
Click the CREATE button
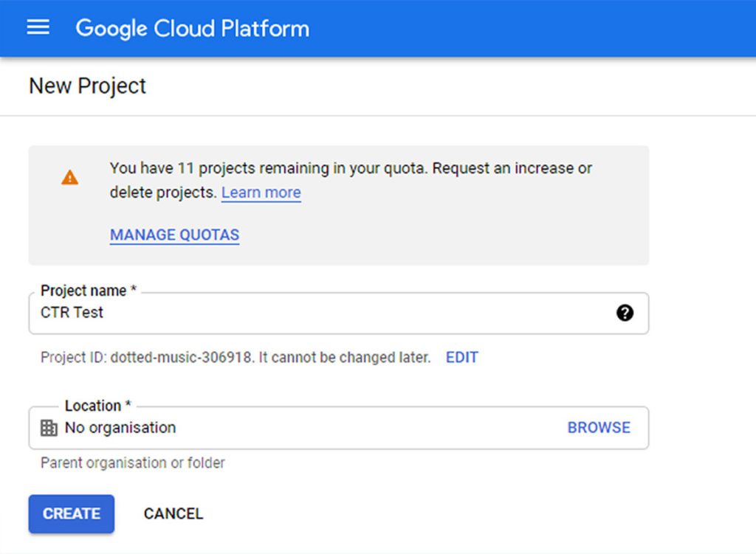[x=71, y=513]
